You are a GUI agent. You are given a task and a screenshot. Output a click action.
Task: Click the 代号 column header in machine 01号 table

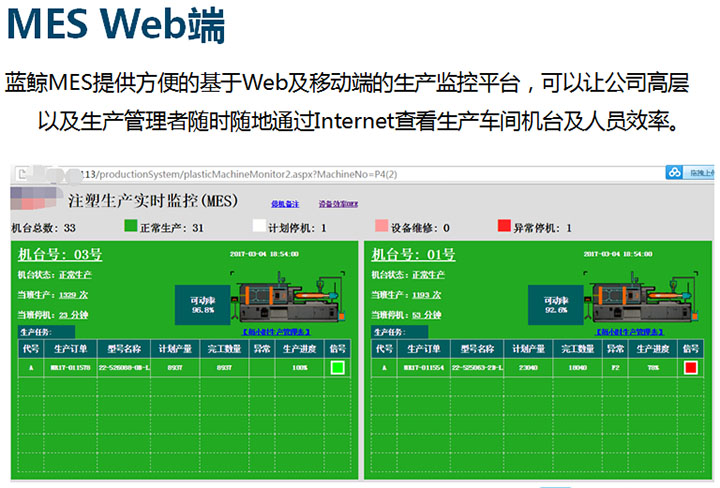tap(384, 349)
